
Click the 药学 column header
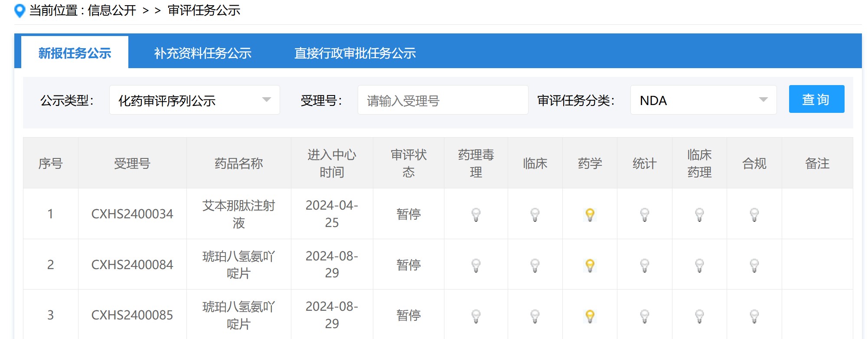click(590, 163)
